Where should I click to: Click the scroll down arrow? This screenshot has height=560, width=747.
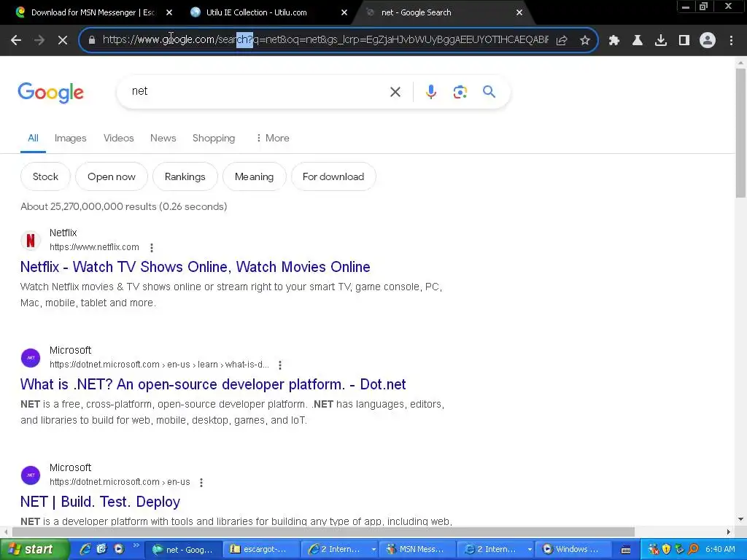[740, 519]
